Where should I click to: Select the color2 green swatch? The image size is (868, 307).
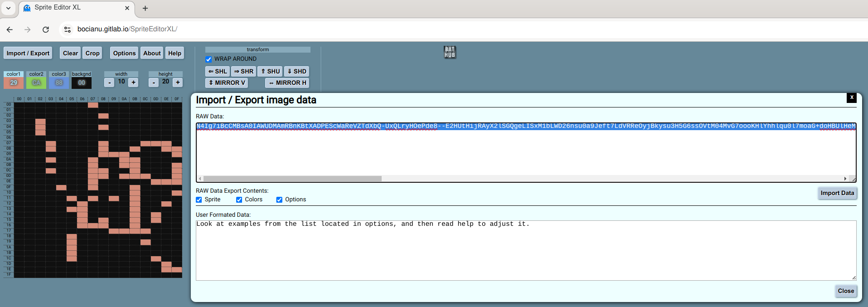pos(36,83)
